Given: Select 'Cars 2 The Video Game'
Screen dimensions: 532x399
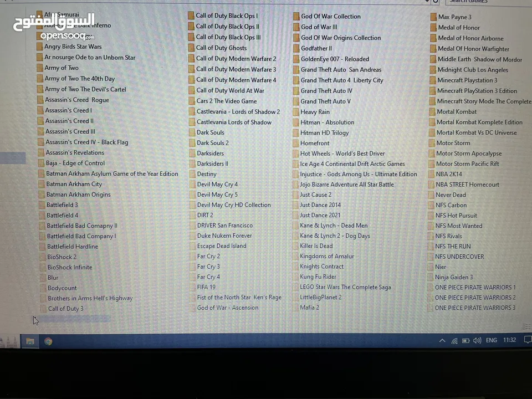Looking at the screenshot, I should coord(227,101).
